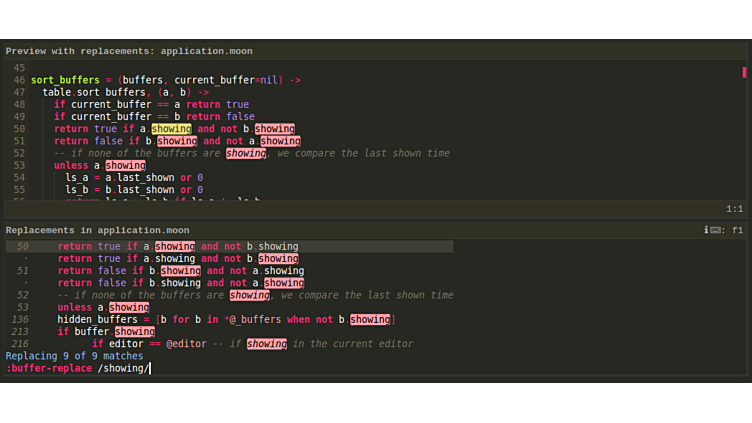The width and height of the screenshot is (752, 423).
Task: Select the line 213 'if buffer.showing' match
Action: coord(105,332)
